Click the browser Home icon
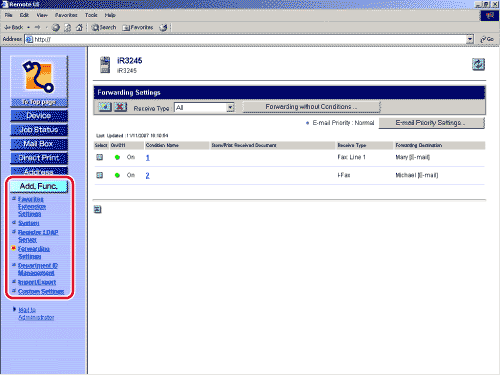 point(79,28)
